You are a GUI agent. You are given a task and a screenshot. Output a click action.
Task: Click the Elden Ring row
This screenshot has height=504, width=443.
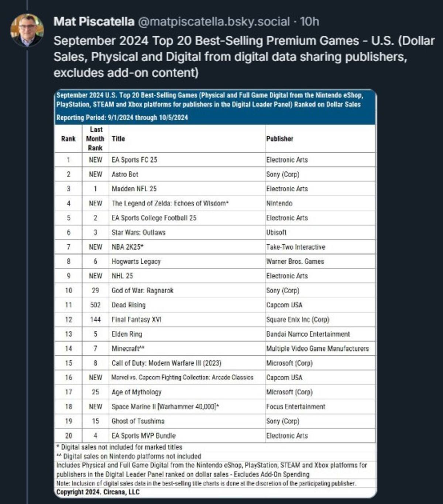(x=215, y=334)
